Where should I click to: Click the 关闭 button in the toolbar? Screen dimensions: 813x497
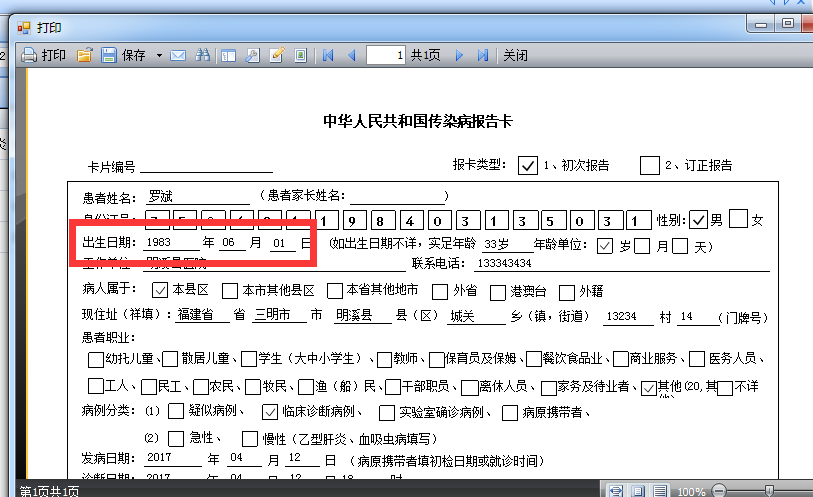pos(515,55)
